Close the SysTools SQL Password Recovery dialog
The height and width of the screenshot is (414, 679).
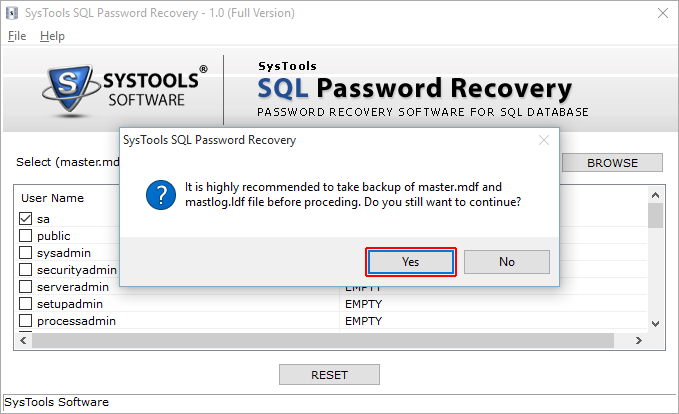click(544, 140)
